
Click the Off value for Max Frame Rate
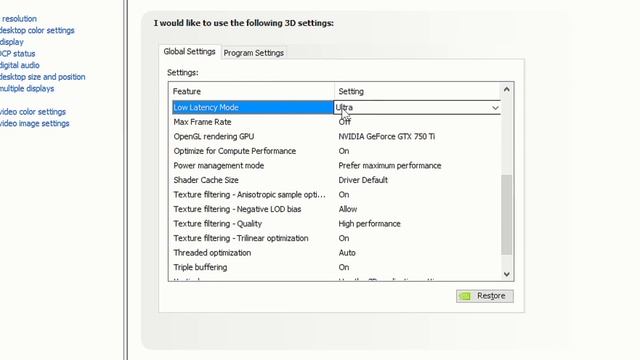click(344, 122)
